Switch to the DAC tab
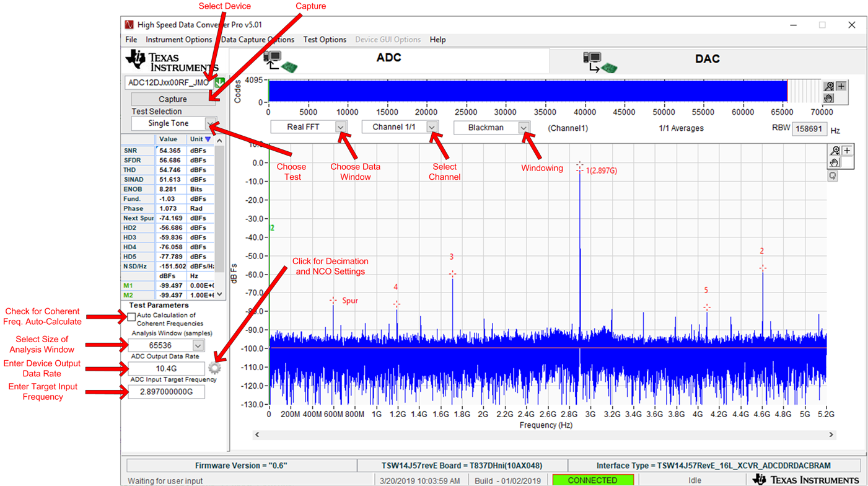 pyautogui.click(x=706, y=60)
